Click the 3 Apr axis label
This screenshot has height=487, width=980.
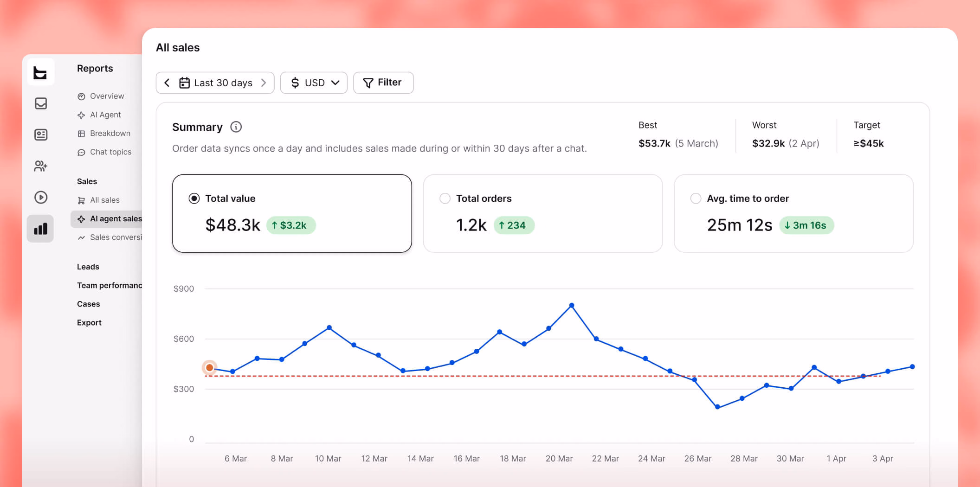pos(883,458)
